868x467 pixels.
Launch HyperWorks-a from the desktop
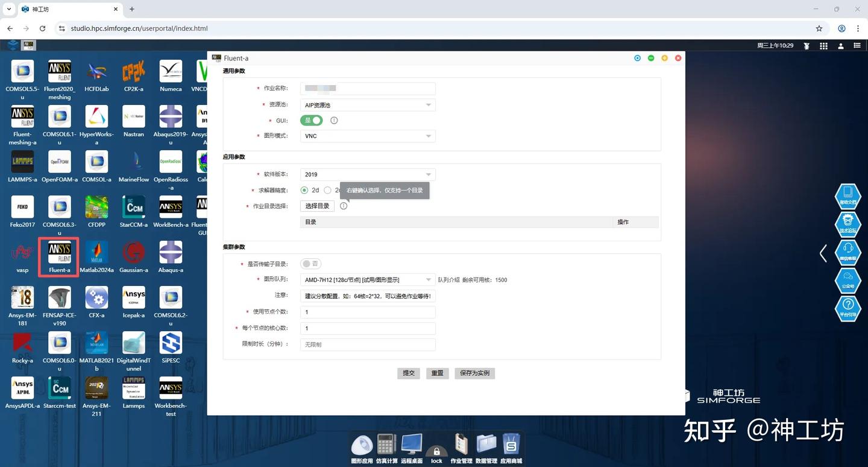96,116
